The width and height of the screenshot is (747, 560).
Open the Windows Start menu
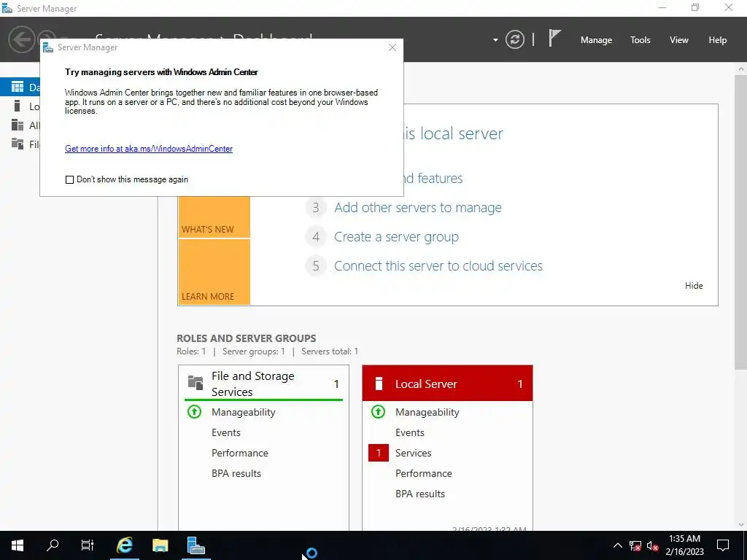tap(18, 545)
